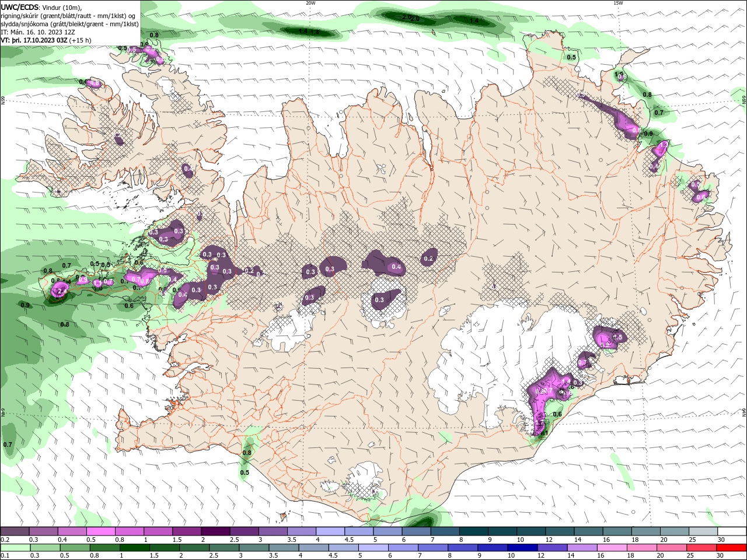Click the deep navy 10–12 swatch in lower legend row
Image resolution: width=747 pixels, height=560 pixels.
tap(522, 548)
